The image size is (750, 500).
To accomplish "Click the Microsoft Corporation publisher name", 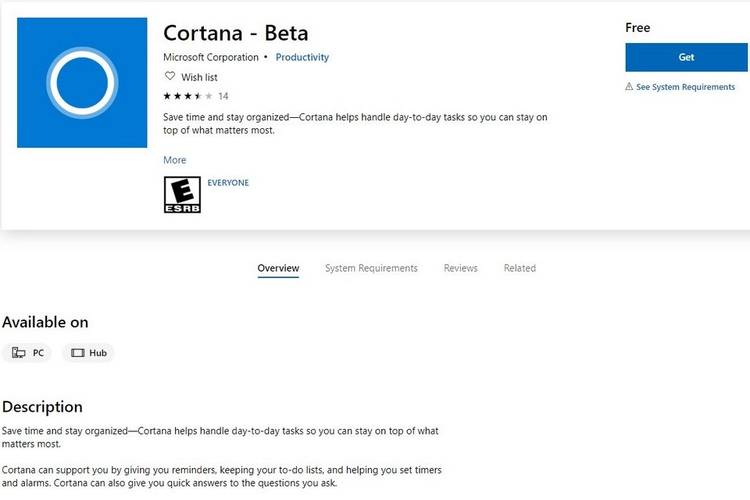I will tap(211, 57).
